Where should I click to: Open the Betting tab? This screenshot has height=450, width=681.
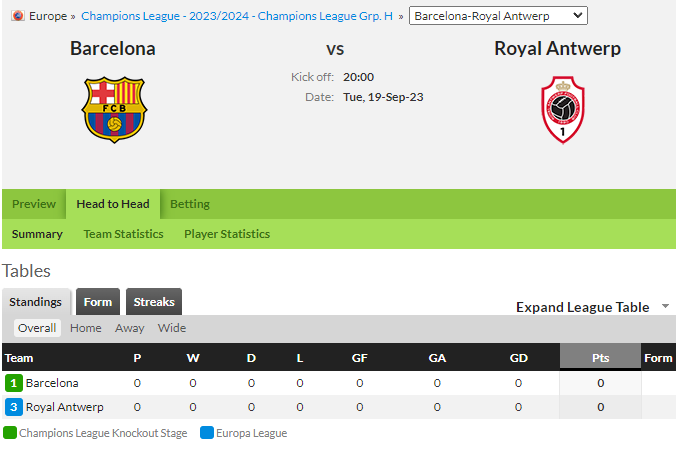(x=190, y=204)
